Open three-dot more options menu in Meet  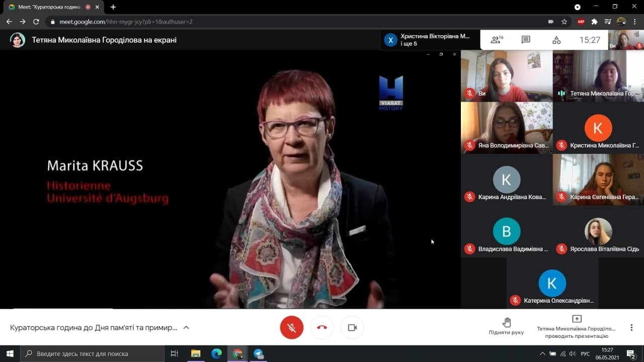[631, 327]
